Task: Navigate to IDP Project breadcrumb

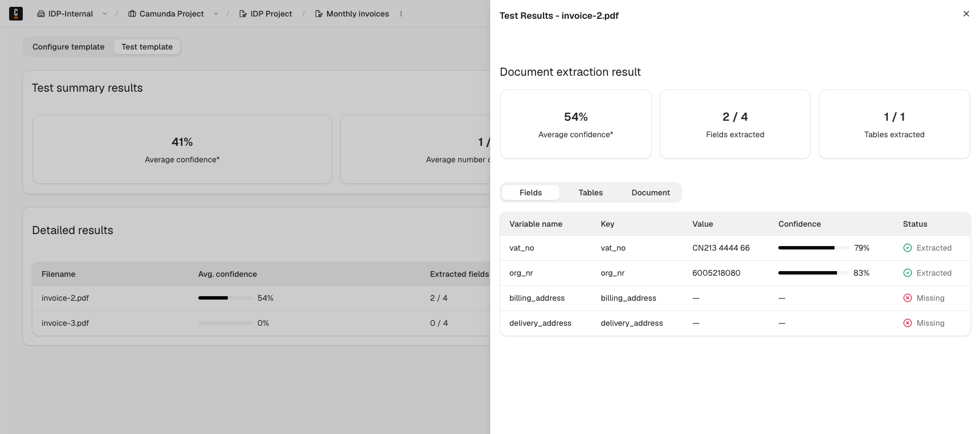Action: click(271, 14)
